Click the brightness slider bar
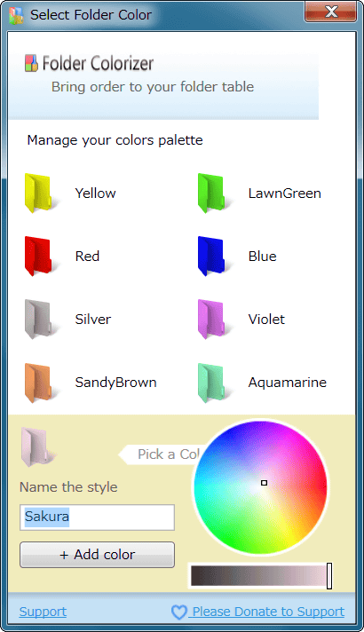364x632 pixels. click(x=260, y=575)
